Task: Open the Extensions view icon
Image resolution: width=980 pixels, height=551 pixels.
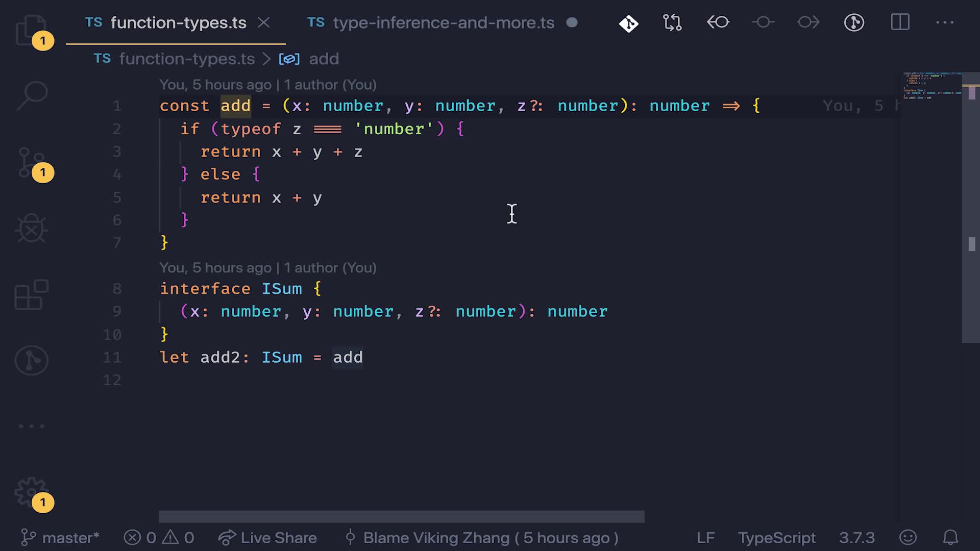Action: coord(31,294)
